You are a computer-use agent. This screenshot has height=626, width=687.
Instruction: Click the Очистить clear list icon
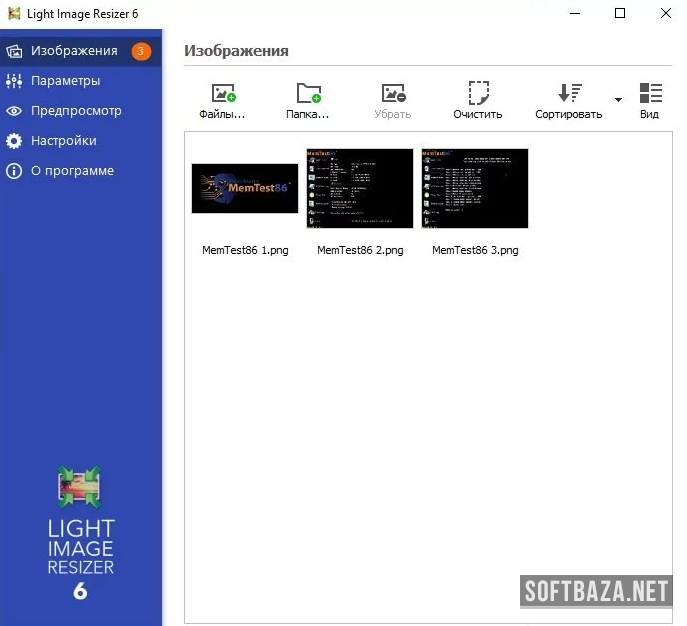pos(478,95)
